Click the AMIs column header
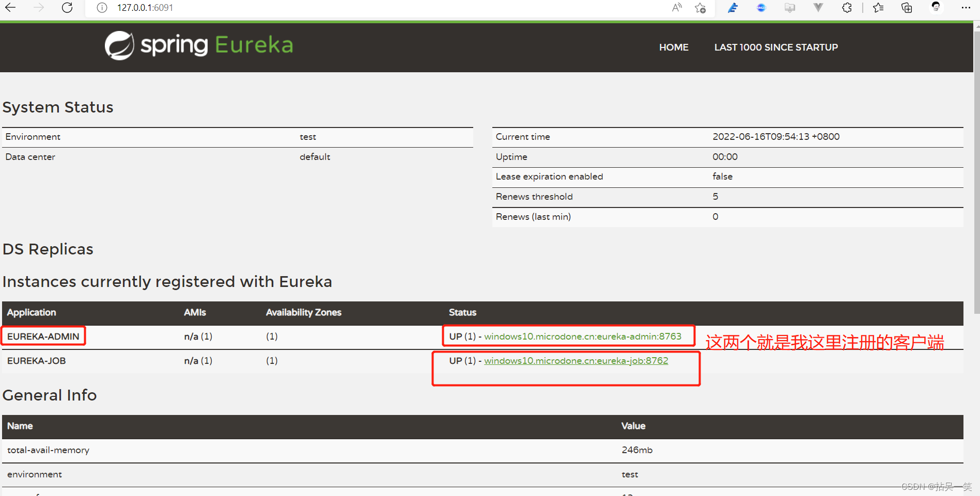Viewport: 980px width, 496px height. 195,312
